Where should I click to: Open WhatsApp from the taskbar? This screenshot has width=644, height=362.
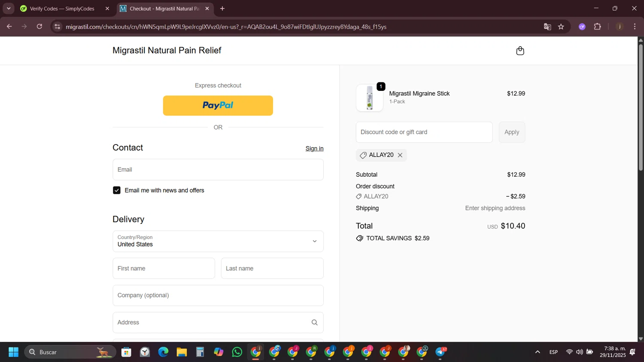[237, 352]
